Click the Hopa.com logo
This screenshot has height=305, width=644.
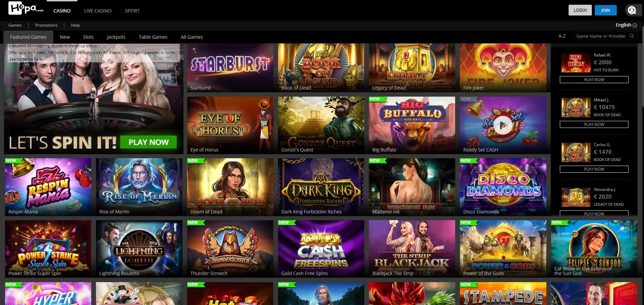click(26, 8)
